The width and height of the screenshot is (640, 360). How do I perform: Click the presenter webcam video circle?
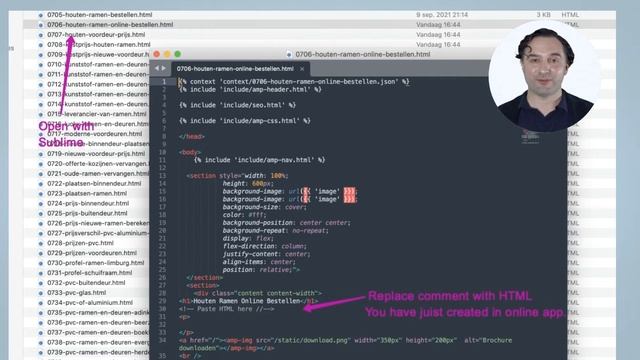click(x=544, y=76)
